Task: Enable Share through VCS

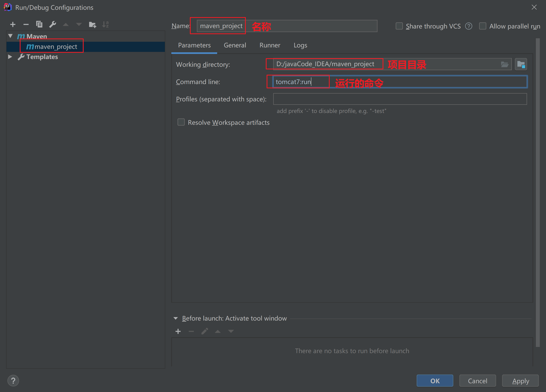Action: [399, 26]
